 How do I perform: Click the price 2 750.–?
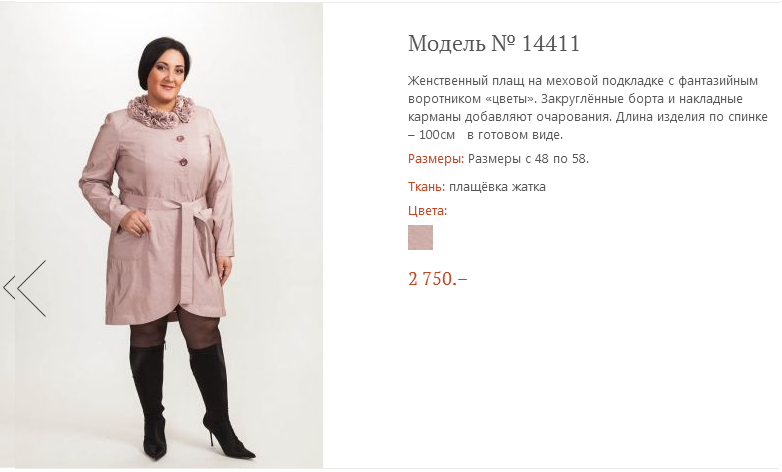(x=437, y=278)
